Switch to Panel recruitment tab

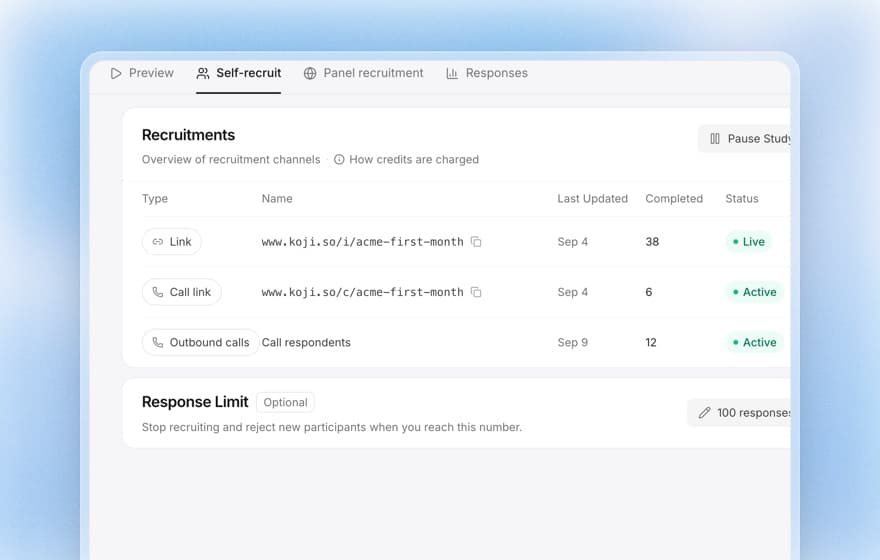(363, 73)
